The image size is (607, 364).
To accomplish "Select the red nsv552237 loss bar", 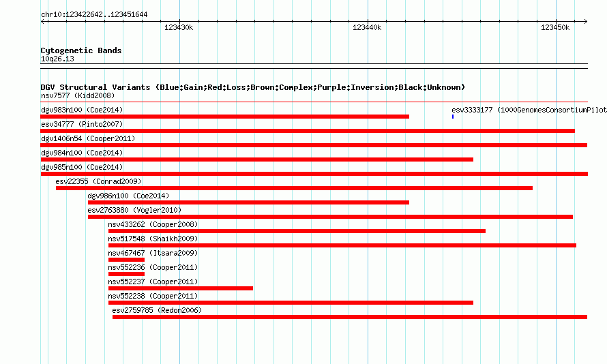I will point(181,288).
